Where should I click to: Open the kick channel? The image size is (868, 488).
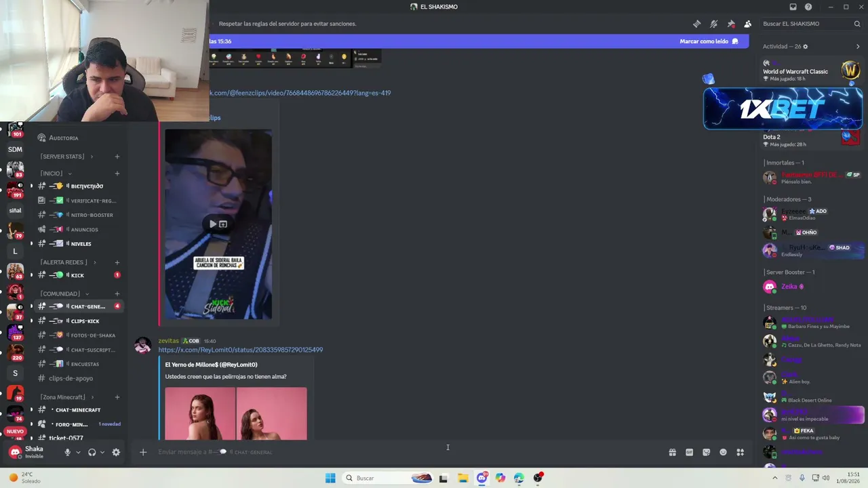tap(81, 275)
